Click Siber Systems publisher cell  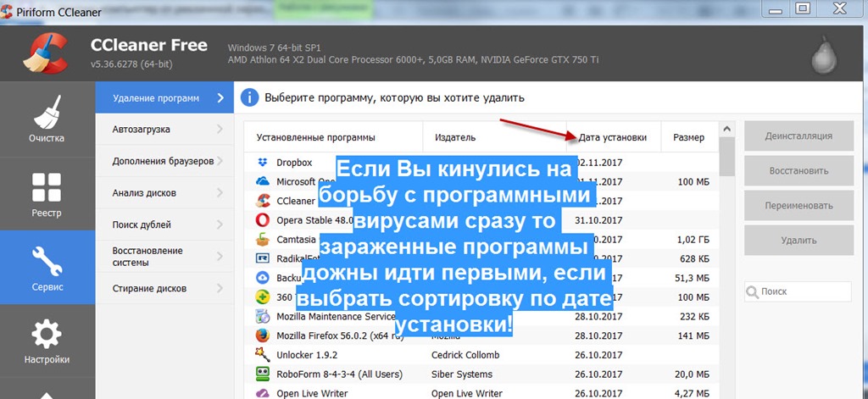tap(461, 374)
